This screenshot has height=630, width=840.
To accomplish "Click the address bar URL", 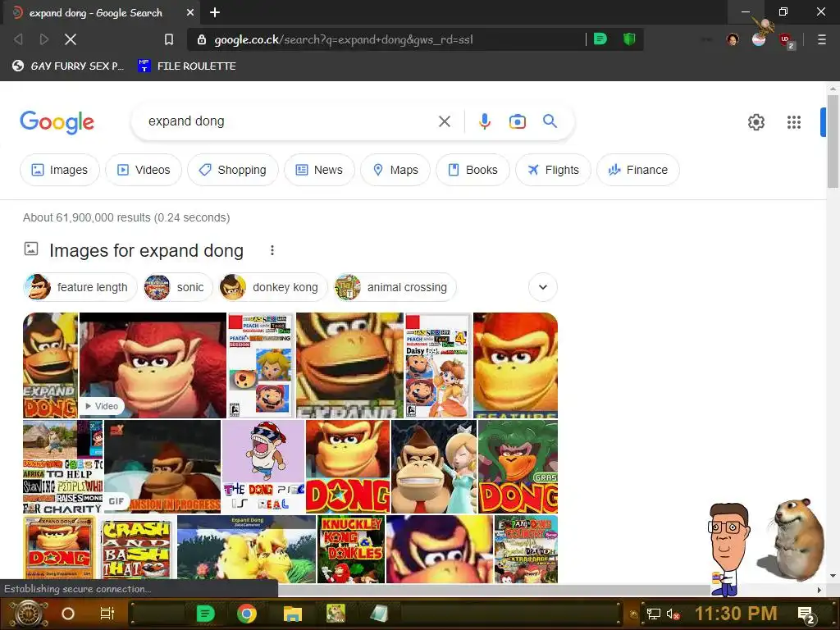I will click(344, 39).
